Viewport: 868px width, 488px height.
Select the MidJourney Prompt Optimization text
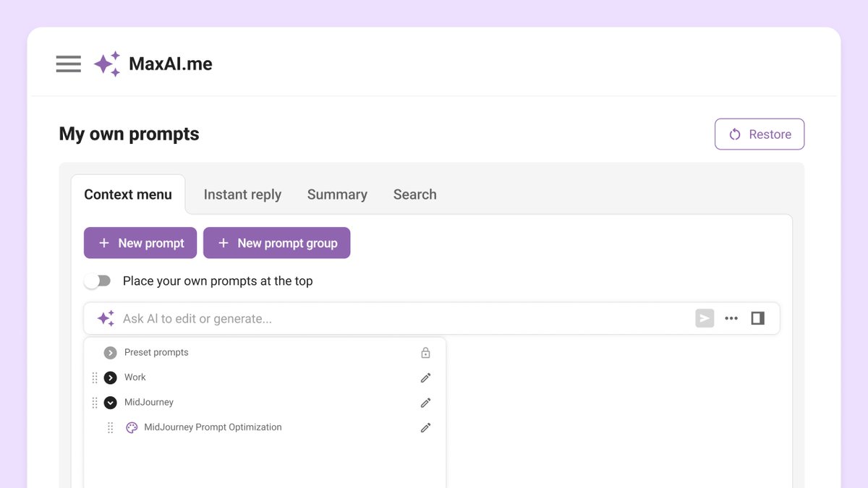(x=213, y=427)
